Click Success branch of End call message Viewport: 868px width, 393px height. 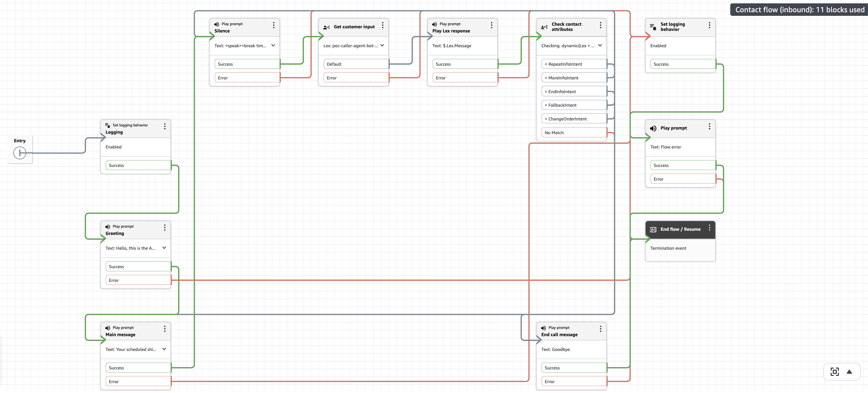click(574, 368)
